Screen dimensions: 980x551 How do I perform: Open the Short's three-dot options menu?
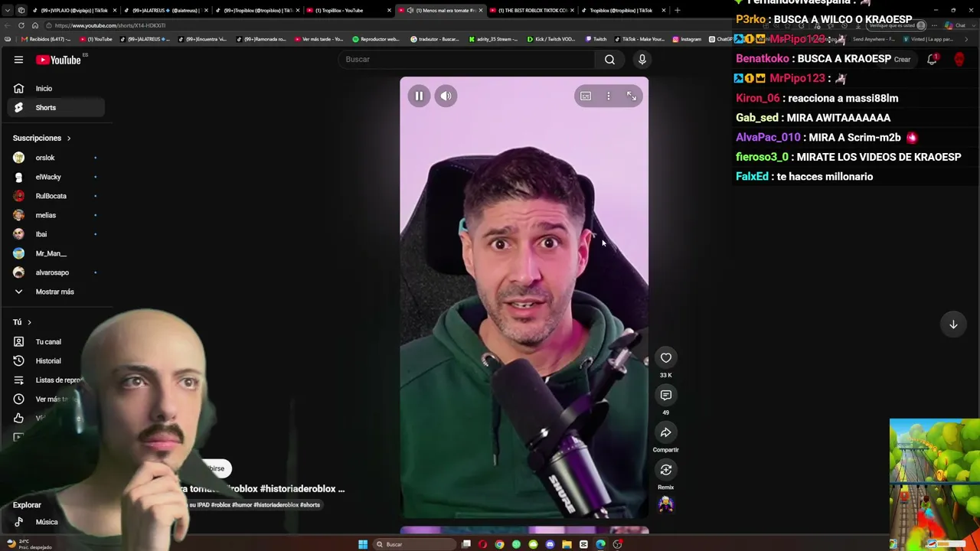pos(609,96)
